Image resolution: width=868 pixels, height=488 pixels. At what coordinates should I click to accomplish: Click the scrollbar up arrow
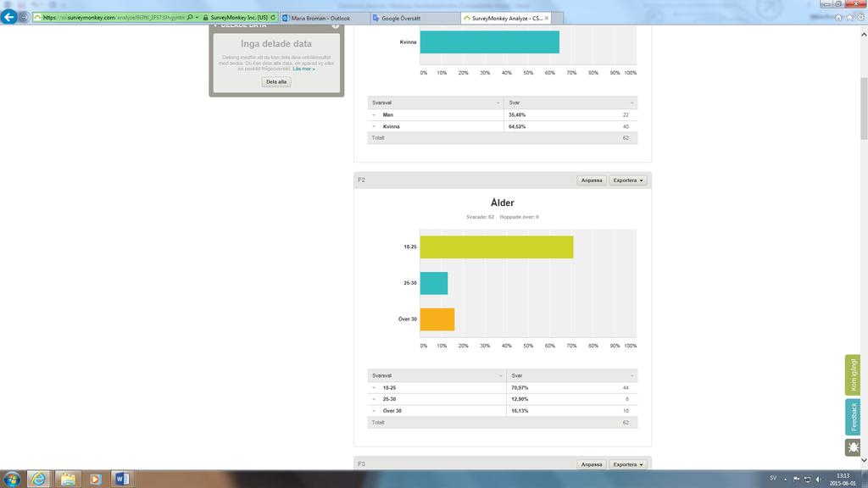tap(864, 34)
